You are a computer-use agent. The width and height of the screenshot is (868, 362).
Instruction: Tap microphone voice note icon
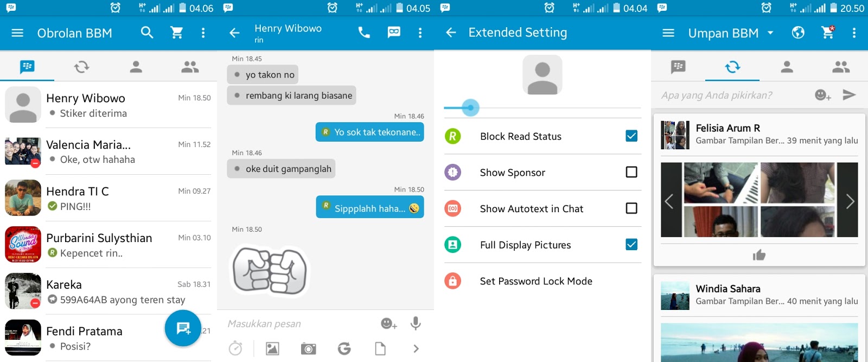coord(416,323)
